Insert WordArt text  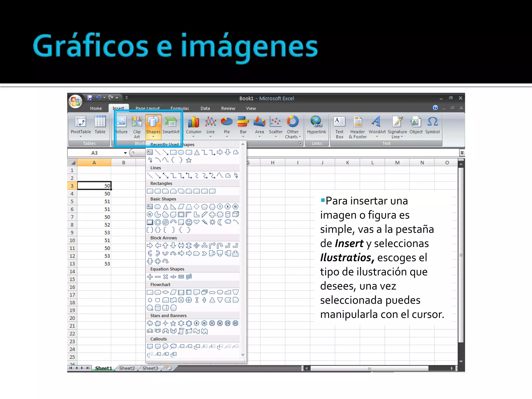click(377, 127)
